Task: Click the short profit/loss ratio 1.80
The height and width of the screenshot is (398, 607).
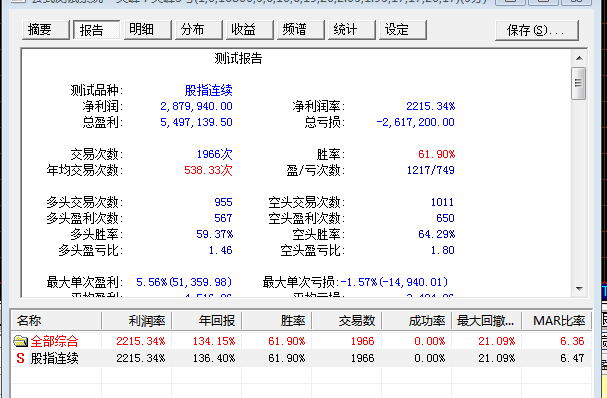Action: click(442, 250)
